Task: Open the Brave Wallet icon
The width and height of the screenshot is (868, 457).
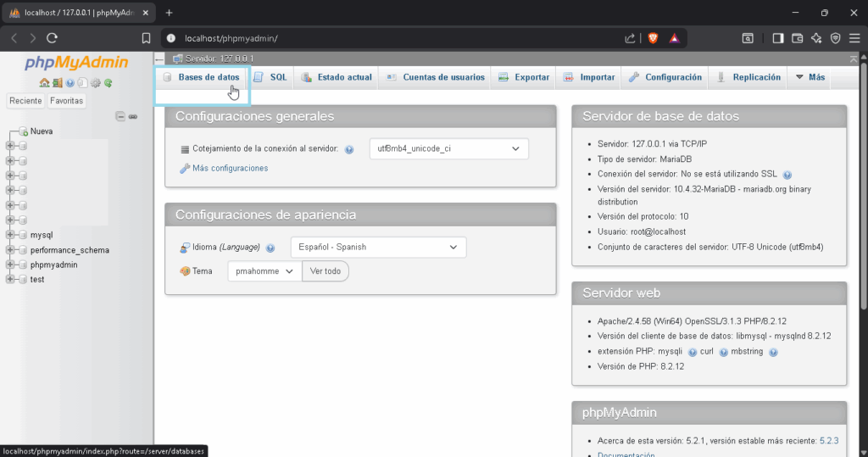Action: [797, 38]
